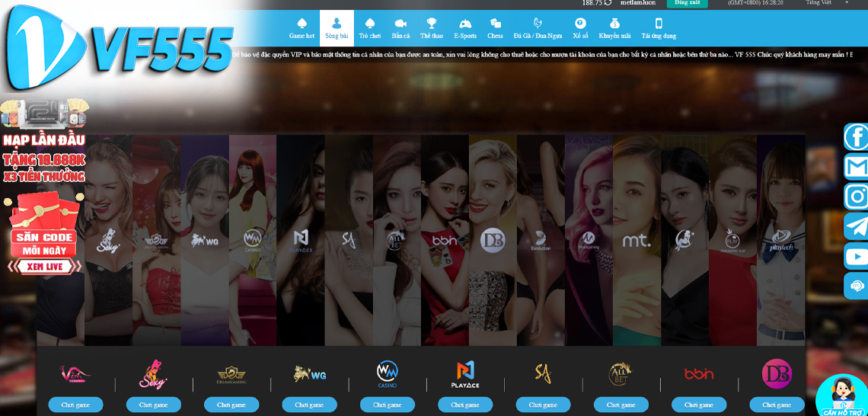
Task: Open the E-Sports menu
Action: (465, 28)
